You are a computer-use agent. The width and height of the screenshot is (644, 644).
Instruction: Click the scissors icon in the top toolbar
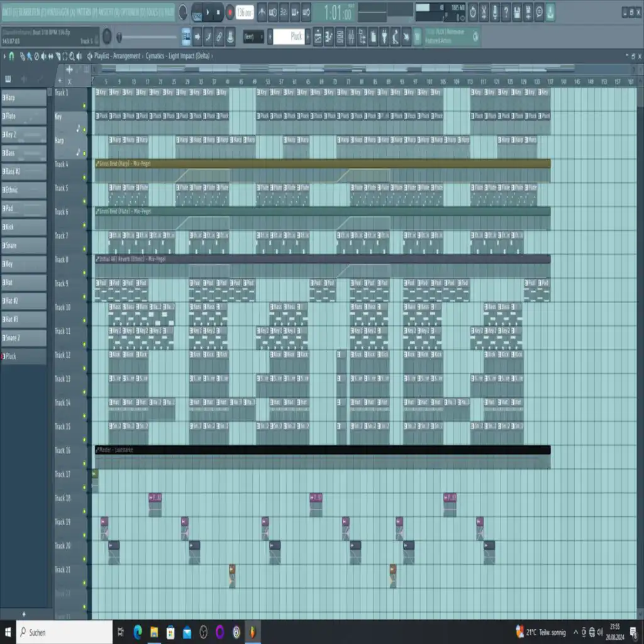coord(484,13)
